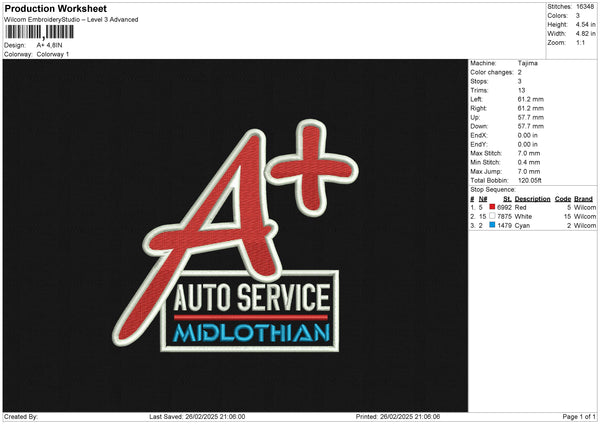Click the Up value 57.7 mm

pos(530,117)
